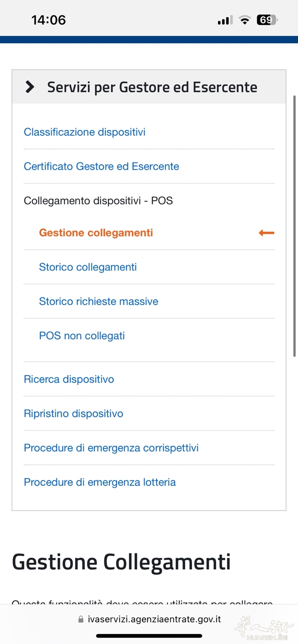Tap the lock icon in address bar

(x=81, y=619)
